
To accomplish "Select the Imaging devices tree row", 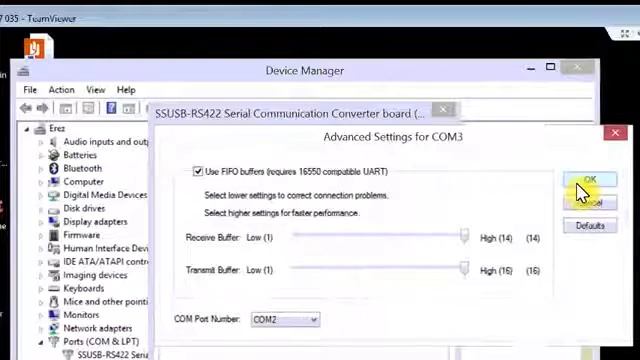I will tap(95, 275).
